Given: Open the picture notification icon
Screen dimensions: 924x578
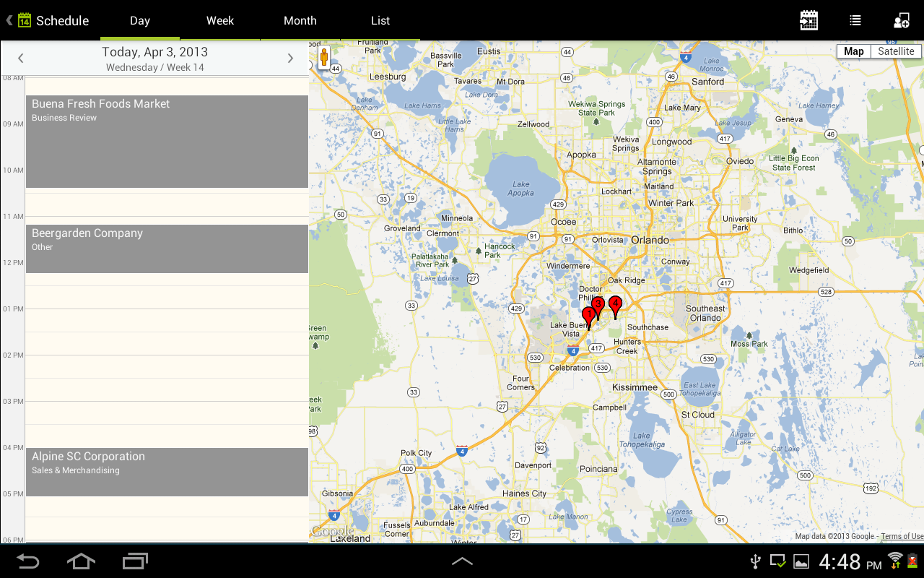Looking at the screenshot, I should click(x=801, y=561).
